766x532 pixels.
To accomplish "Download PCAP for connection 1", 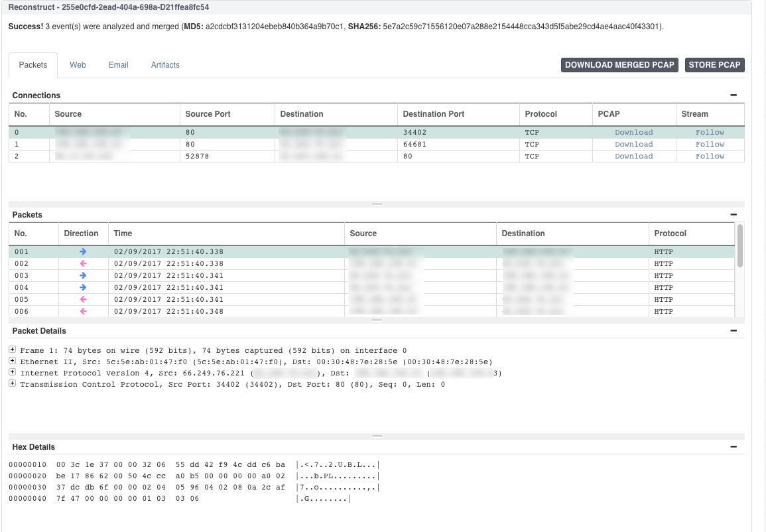I will point(633,144).
